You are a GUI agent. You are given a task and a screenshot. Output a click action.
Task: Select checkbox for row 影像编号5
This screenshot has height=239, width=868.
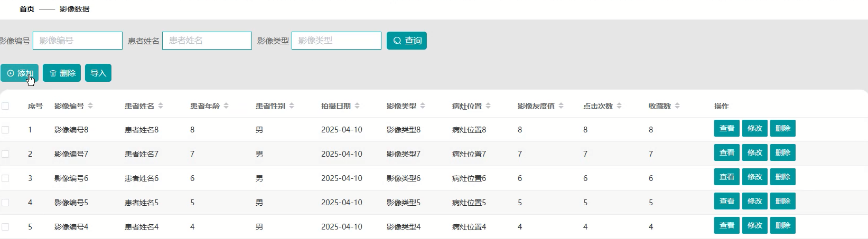(x=5, y=203)
